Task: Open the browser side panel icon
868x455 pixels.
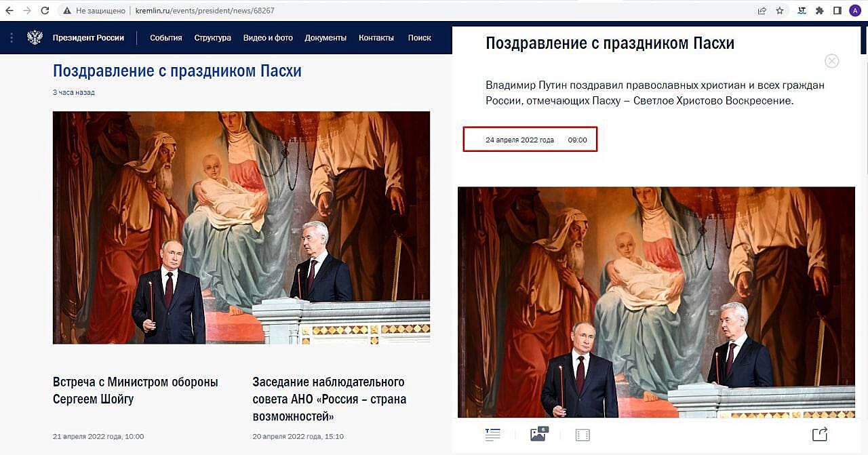Action: (x=837, y=11)
